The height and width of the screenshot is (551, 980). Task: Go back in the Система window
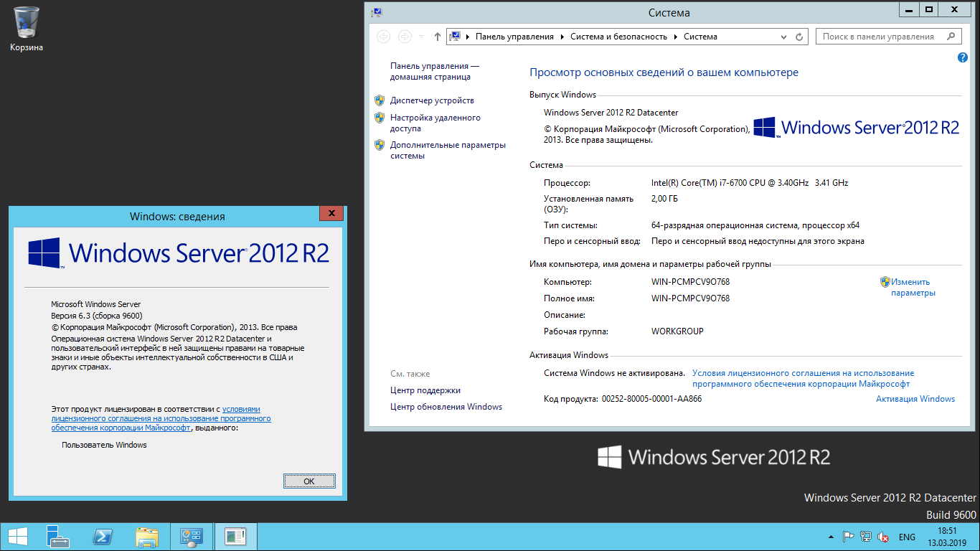[x=383, y=37]
